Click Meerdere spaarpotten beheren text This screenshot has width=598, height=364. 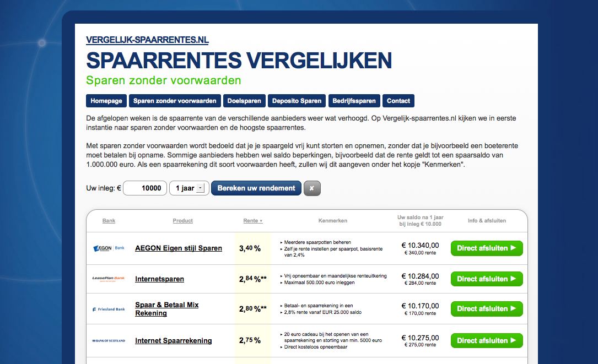click(317, 242)
